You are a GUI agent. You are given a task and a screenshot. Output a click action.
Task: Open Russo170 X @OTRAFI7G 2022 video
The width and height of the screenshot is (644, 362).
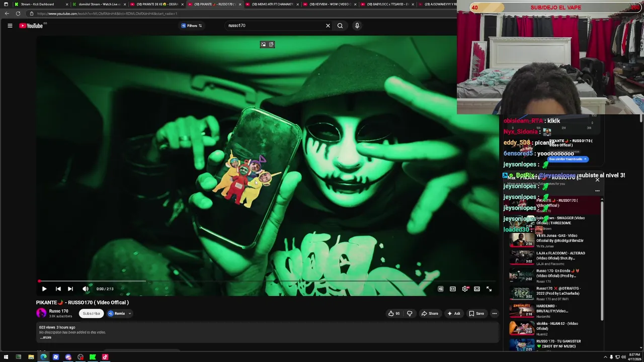pyautogui.click(x=553, y=293)
